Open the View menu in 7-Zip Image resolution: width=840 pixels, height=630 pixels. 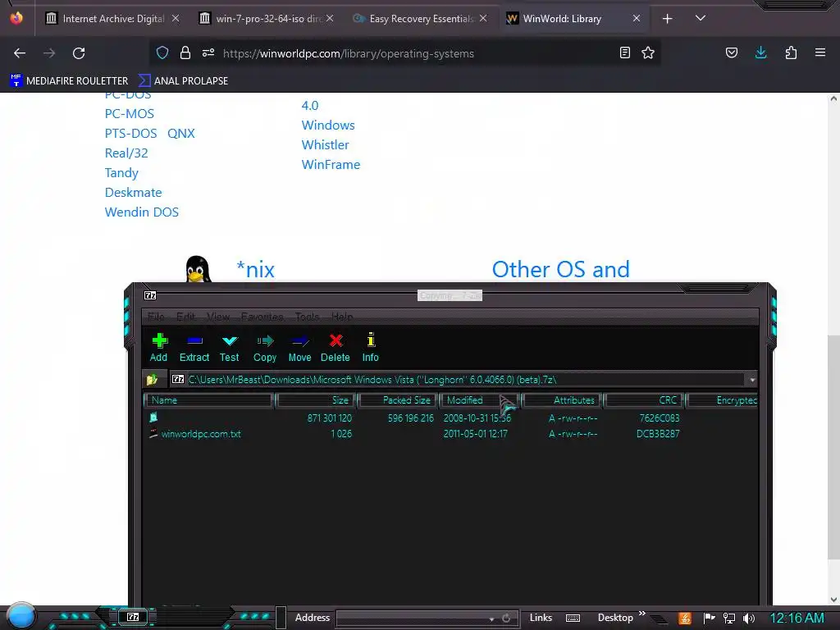[218, 317]
